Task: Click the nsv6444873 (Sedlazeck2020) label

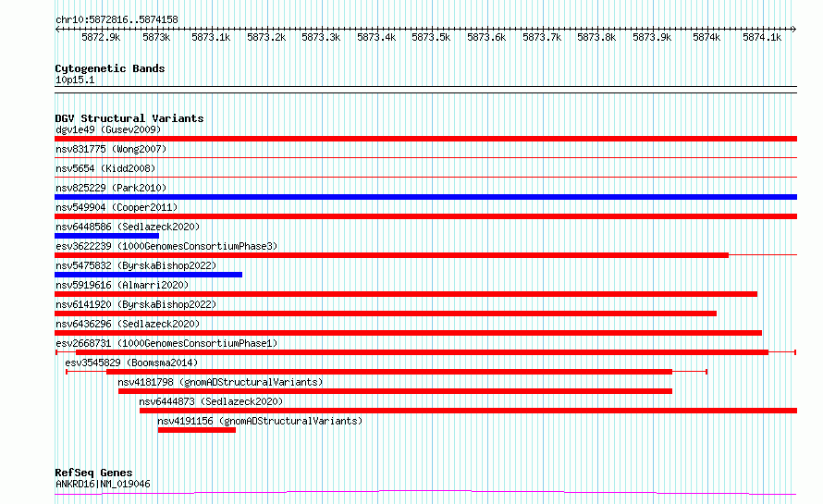Action: pyautogui.click(x=211, y=401)
